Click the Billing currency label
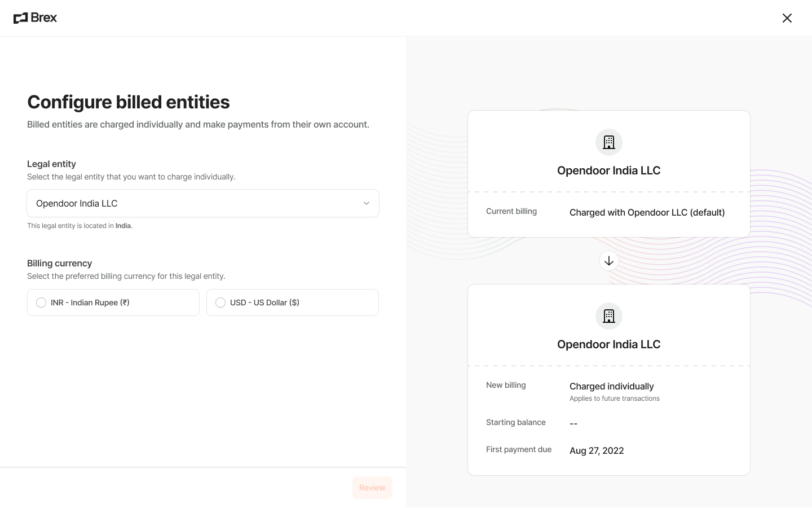This screenshot has height=508, width=812. pyautogui.click(x=60, y=263)
